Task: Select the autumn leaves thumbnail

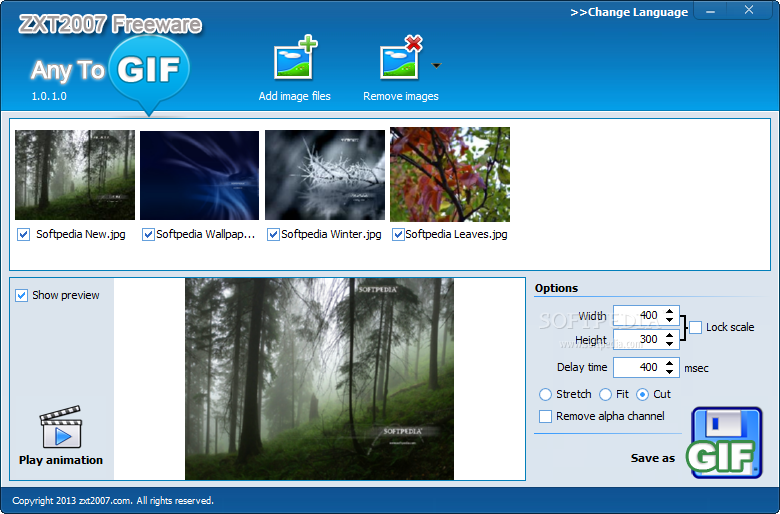Action: 450,174
